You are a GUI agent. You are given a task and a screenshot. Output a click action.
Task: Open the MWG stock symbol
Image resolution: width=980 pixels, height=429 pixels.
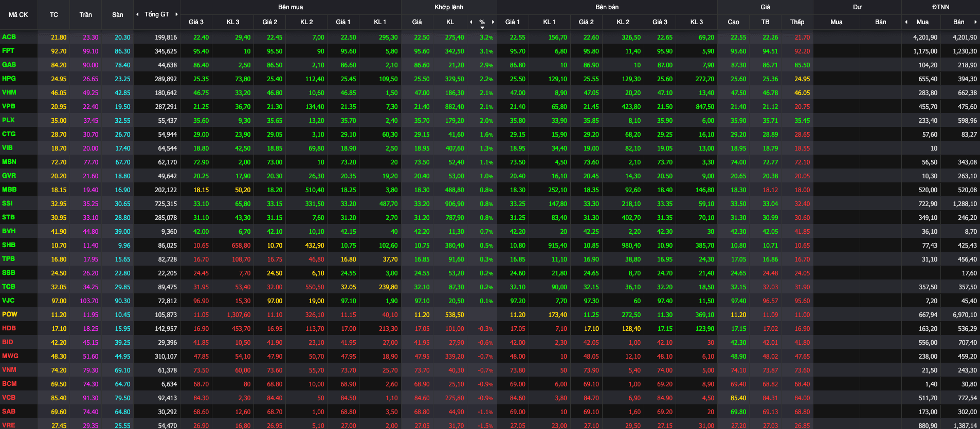10,356
